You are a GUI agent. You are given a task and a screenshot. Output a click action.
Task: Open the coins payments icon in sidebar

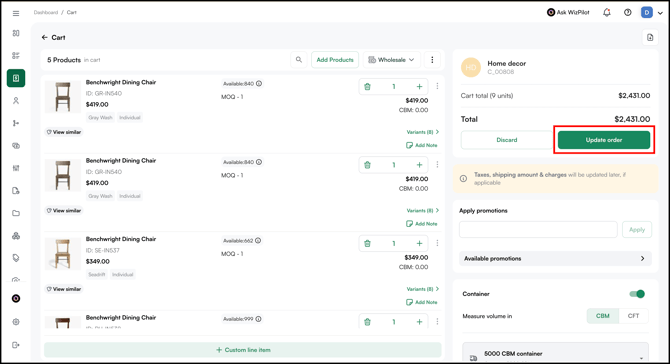pos(16,146)
